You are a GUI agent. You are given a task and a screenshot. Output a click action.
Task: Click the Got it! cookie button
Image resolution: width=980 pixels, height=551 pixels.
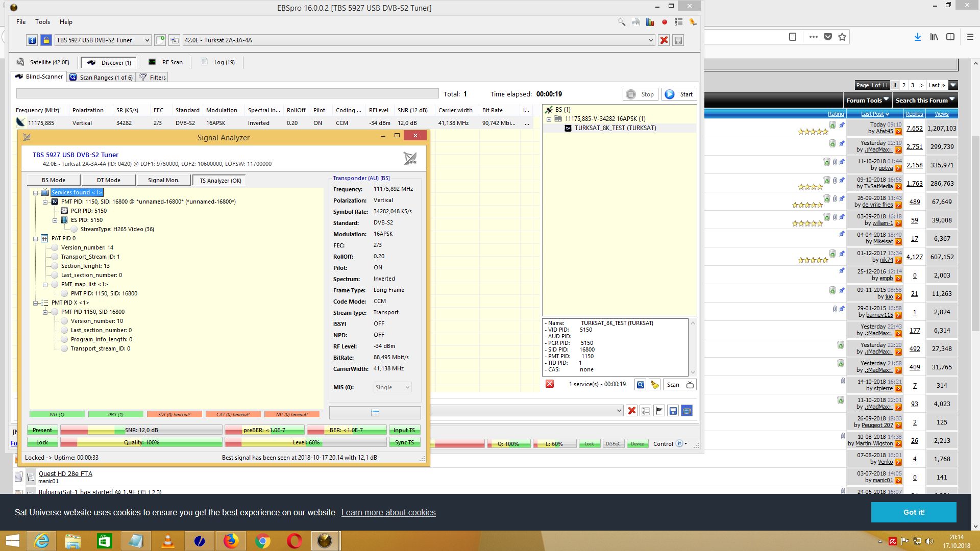914,512
